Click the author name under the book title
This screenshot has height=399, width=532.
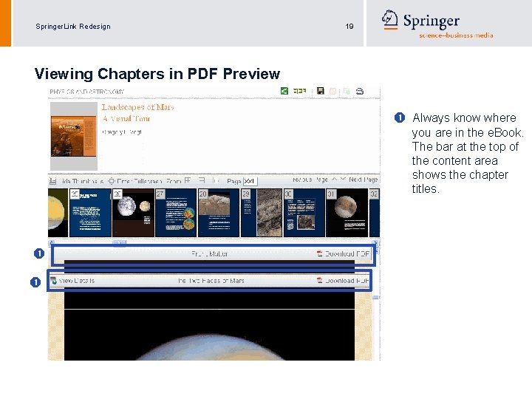pos(122,132)
